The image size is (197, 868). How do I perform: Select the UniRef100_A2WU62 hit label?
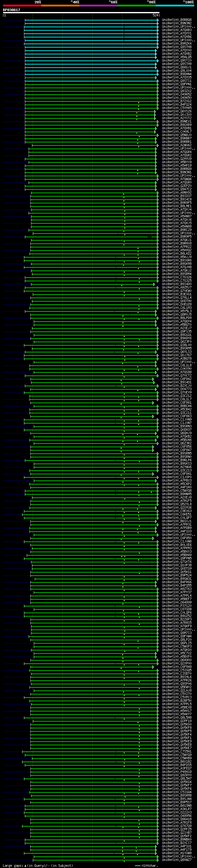(177, 145)
